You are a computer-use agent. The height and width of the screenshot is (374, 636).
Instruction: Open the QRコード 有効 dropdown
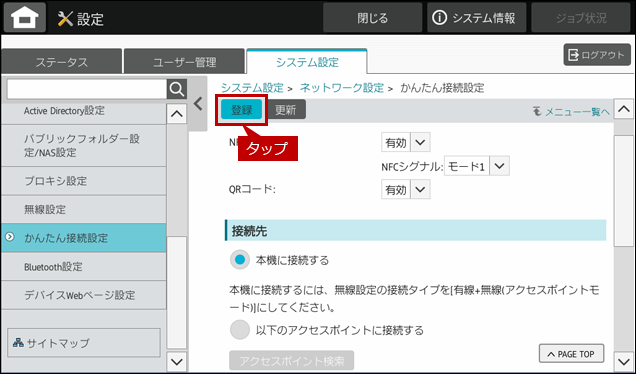406,189
